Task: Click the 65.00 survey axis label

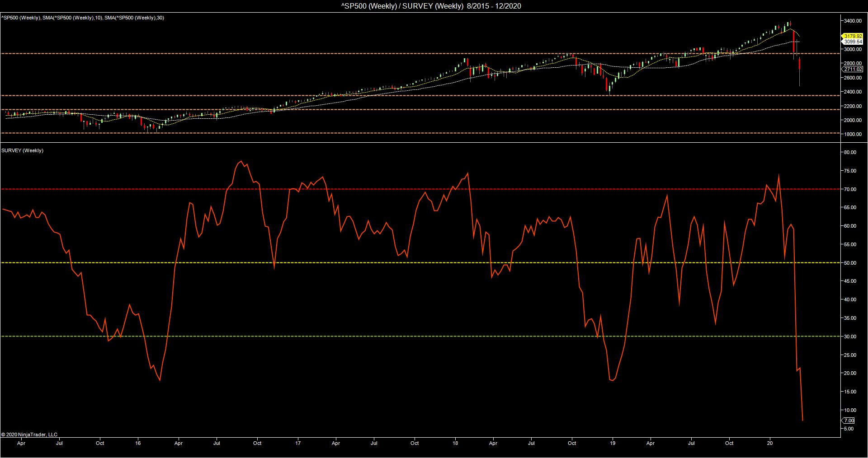Action: 850,207
